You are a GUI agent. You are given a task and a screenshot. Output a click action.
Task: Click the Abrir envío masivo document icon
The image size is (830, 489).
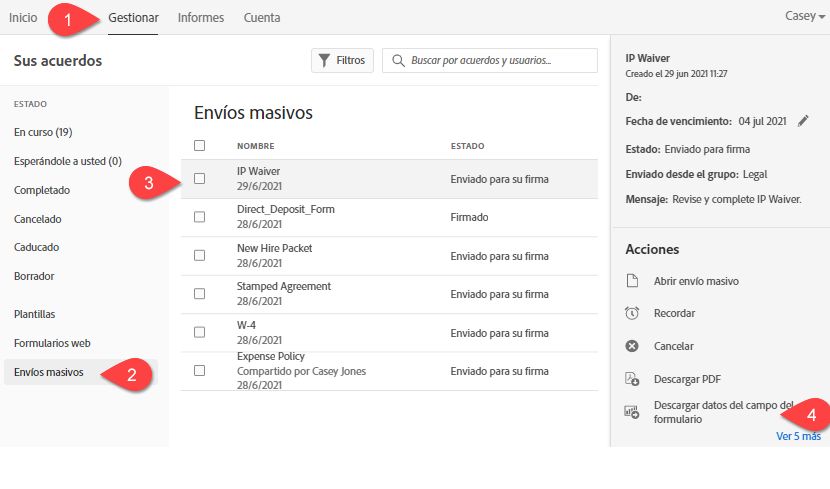(x=632, y=281)
